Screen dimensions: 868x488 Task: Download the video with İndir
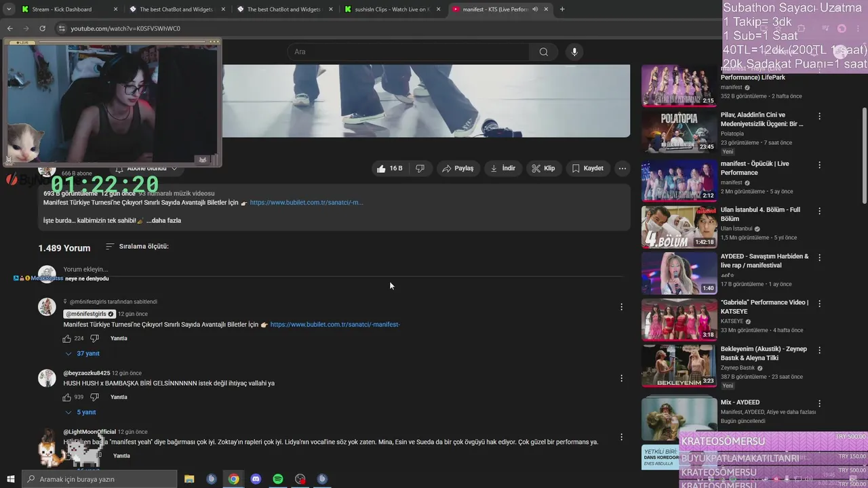click(x=502, y=168)
